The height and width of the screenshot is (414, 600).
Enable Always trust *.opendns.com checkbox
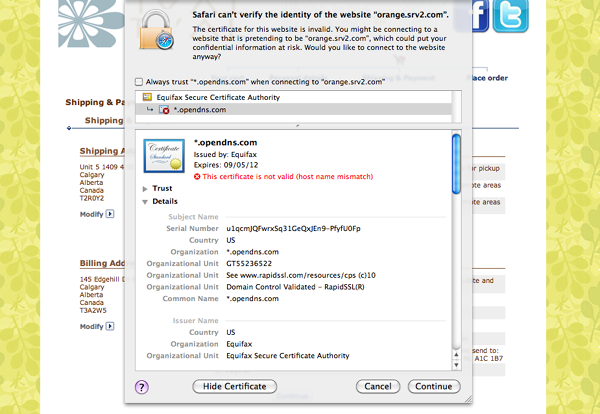point(138,81)
